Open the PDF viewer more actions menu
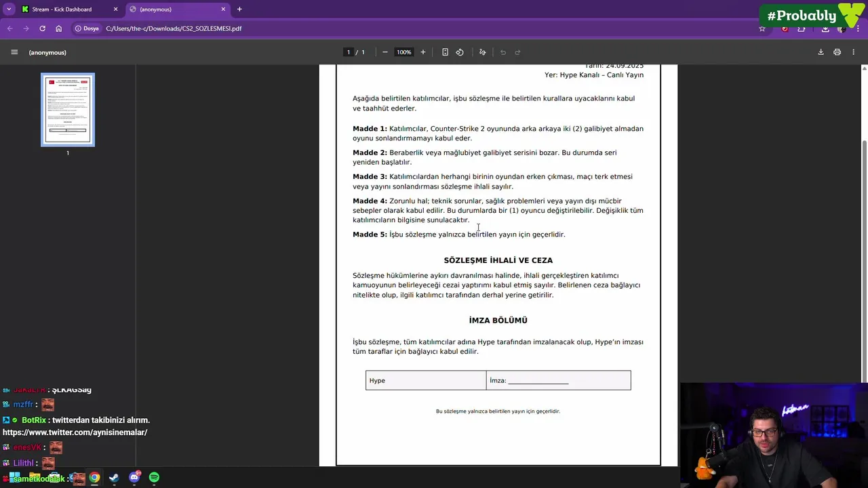The image size is (868, 488). (854, 52)
